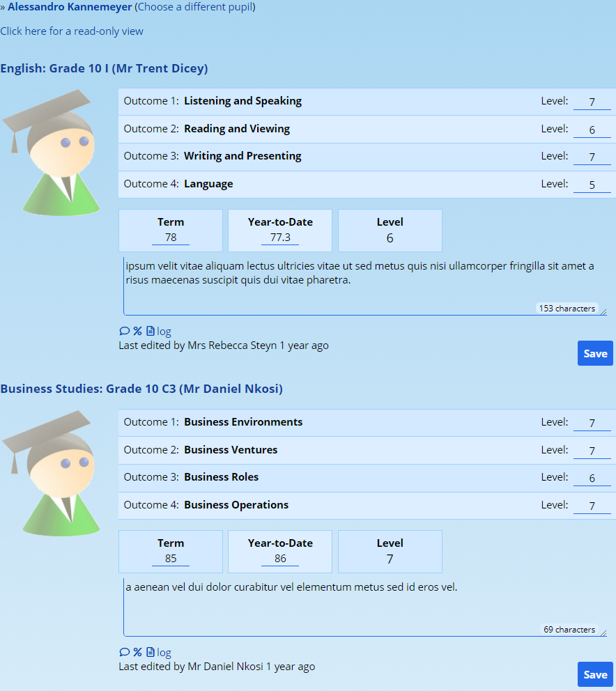Click the percent icon under English comment

point(137,332)
